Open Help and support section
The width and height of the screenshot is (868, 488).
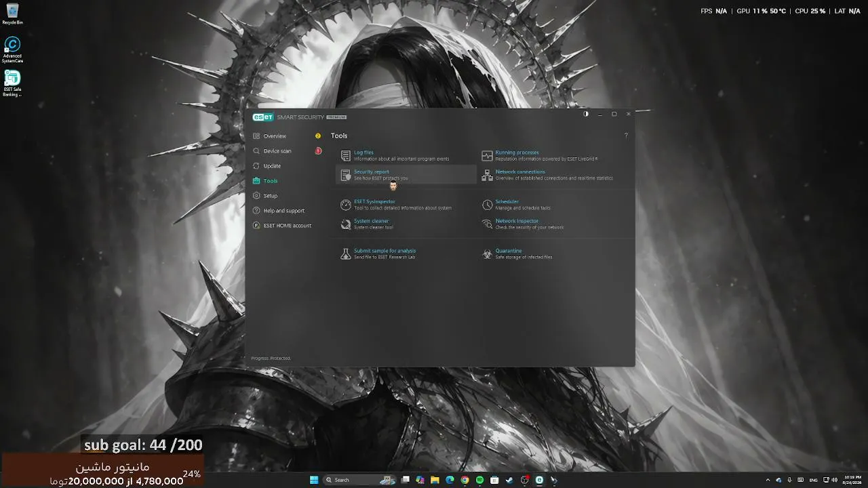point(284,211)
